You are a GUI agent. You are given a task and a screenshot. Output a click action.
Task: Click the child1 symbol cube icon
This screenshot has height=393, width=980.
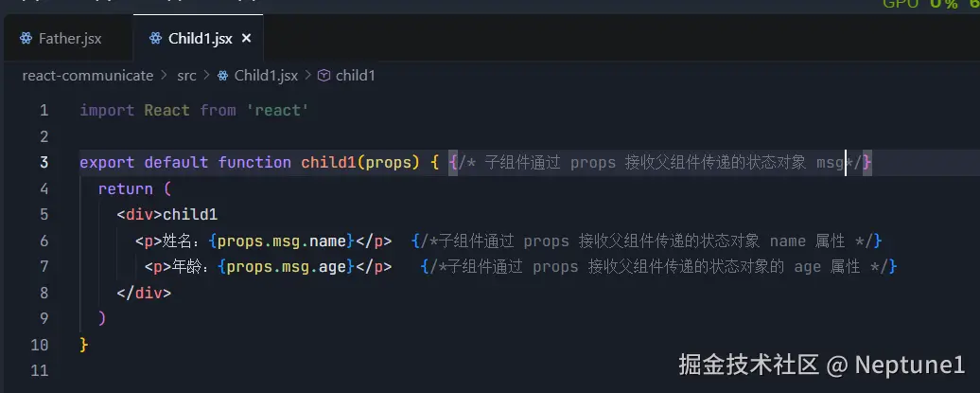click(324, 76)
